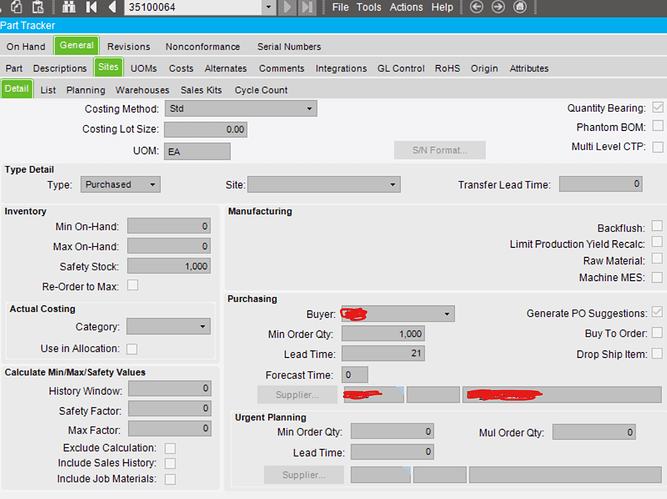
Task: Select the Sites tab
Action: (108, 67)
